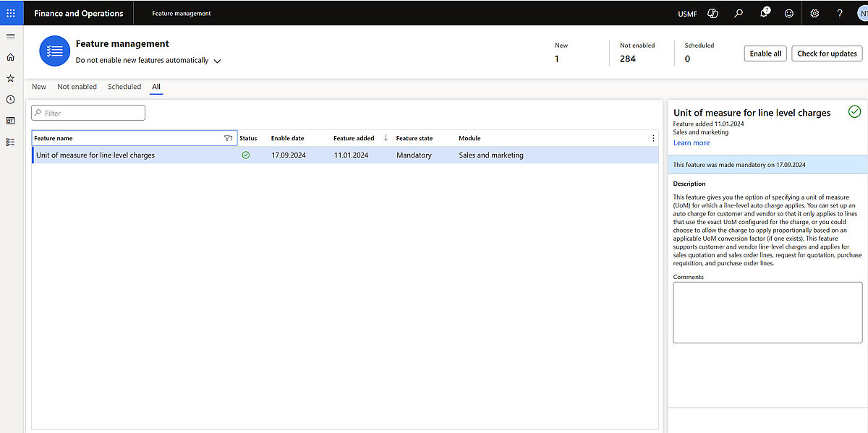This screenshot has width=868, height=433.
Task: Expand automatic feature enabling dropdown
Action: pos(217,61)
